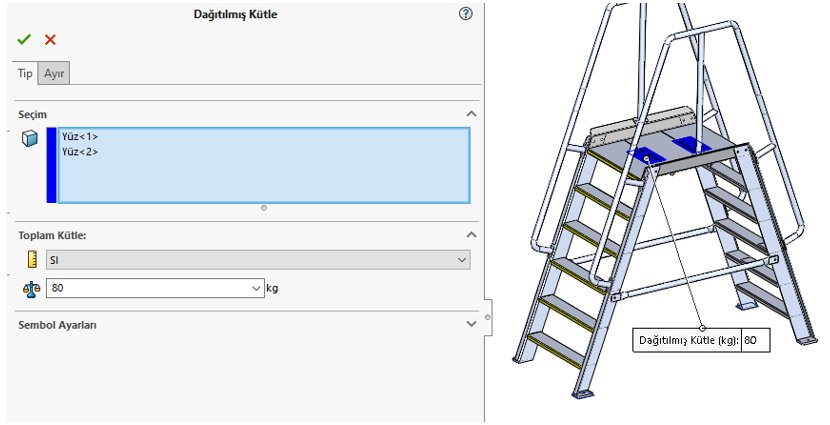The image size is (830, 425).
Task: Click the mass scale icon
Action: (x=32, y=288)
